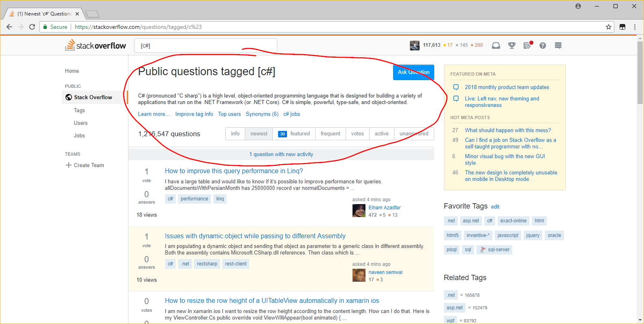
Task: Click the exact-online favorite tag
Action: tap(513, 221)
